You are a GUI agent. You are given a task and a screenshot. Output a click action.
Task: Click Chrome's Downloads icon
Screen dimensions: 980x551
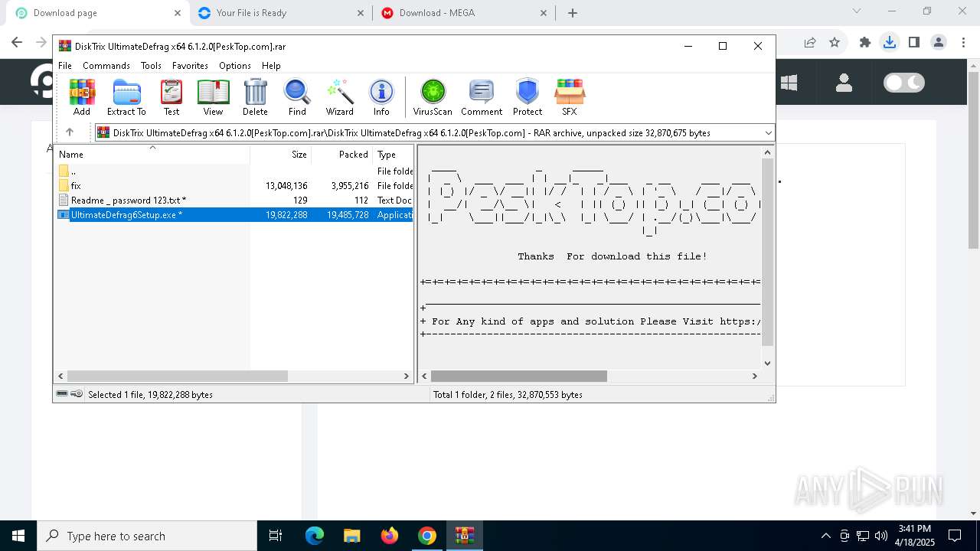tap(889, 43)
